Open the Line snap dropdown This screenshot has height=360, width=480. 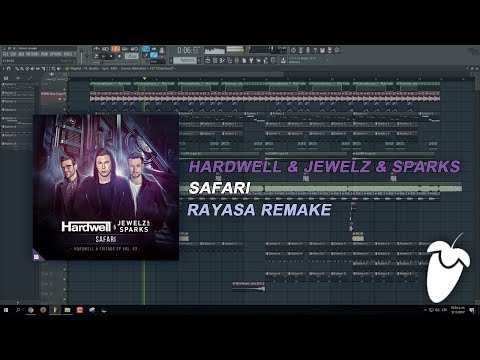click(x=157, y=62)
